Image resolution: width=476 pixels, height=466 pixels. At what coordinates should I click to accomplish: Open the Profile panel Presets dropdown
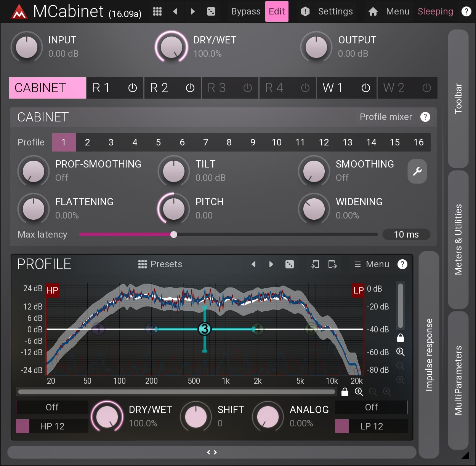pyautogui.click(x=160, y=264)
